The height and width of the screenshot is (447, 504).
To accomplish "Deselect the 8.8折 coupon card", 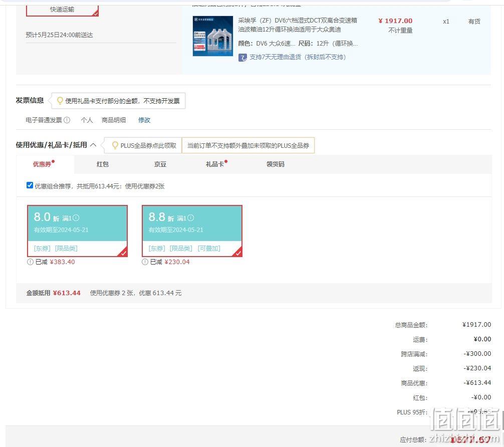I will point(192,231).
